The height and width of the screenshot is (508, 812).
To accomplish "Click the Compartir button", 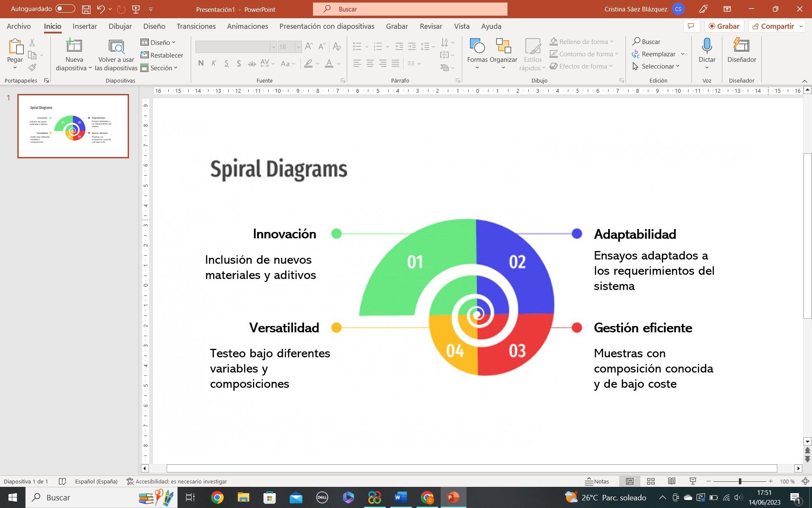I will point(773,26).
